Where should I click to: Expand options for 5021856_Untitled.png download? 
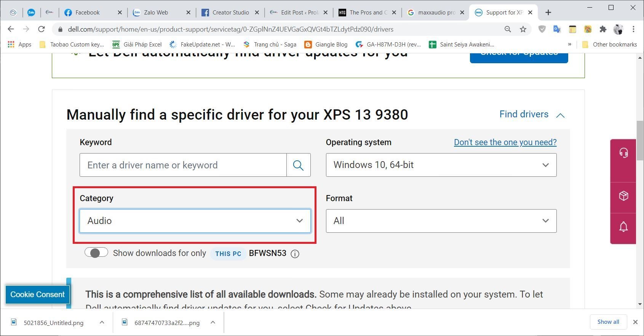(x=102, y=322)
